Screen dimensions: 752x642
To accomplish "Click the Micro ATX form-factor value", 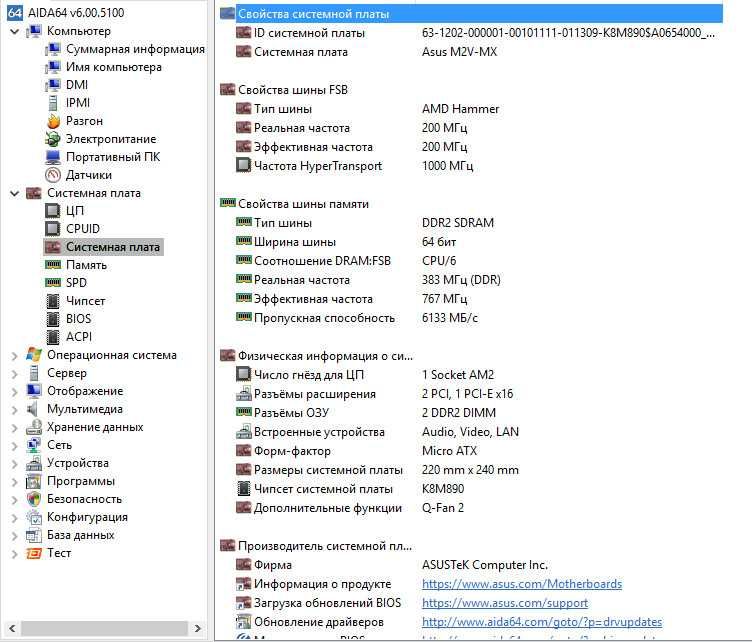I will [449, 451].
